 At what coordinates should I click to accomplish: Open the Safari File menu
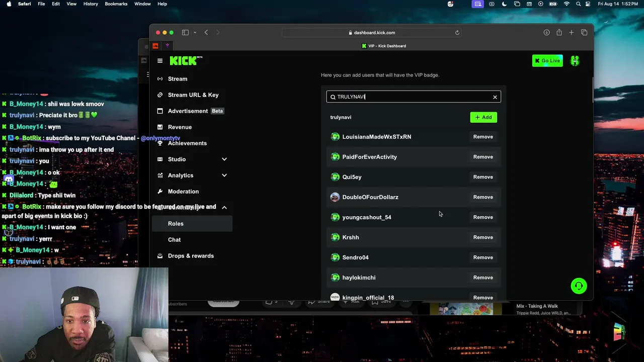coord(41,4)
